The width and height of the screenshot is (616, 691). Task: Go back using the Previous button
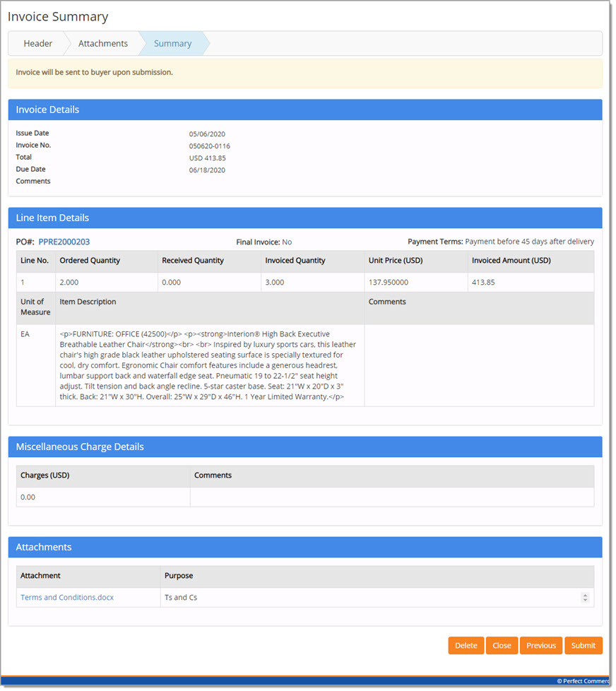pos(541,645)
